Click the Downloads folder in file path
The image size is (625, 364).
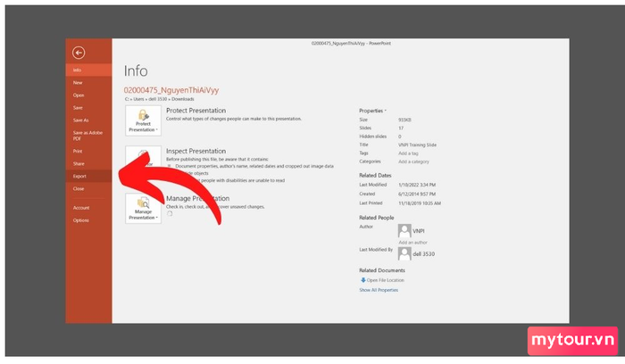coord(183,99)
